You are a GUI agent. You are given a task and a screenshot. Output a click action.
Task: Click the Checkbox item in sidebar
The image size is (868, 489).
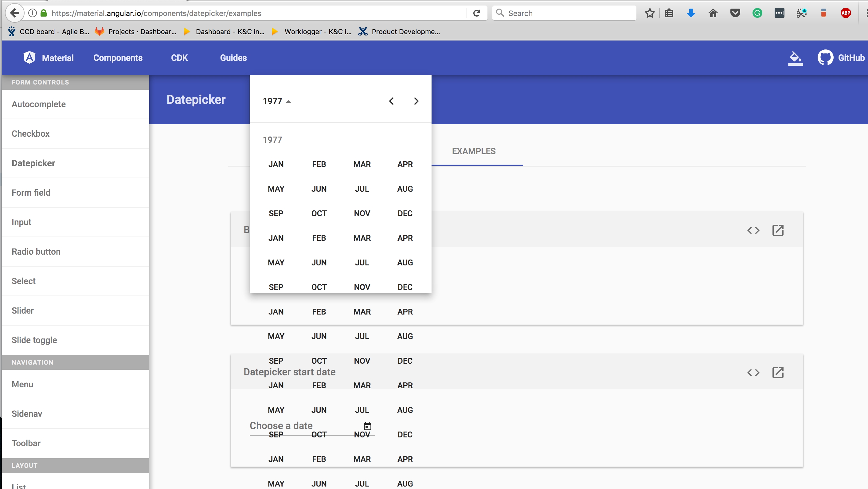[x=31, y=134]
